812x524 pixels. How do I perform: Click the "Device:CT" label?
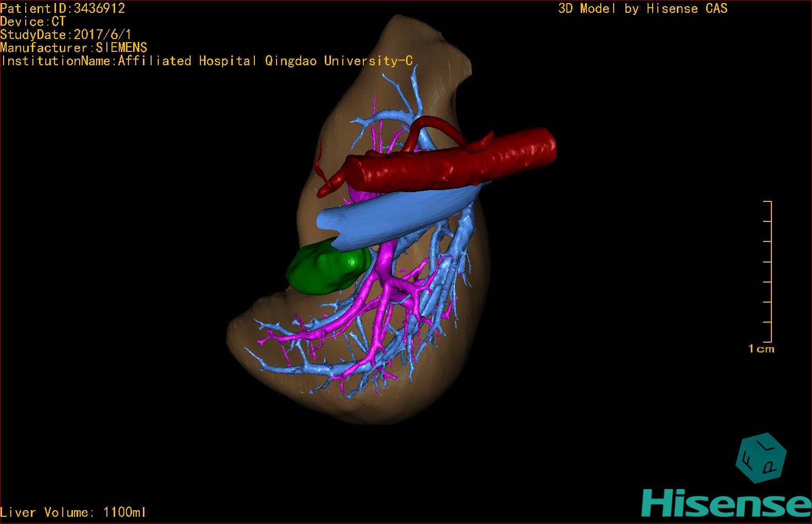click(33, 22)
